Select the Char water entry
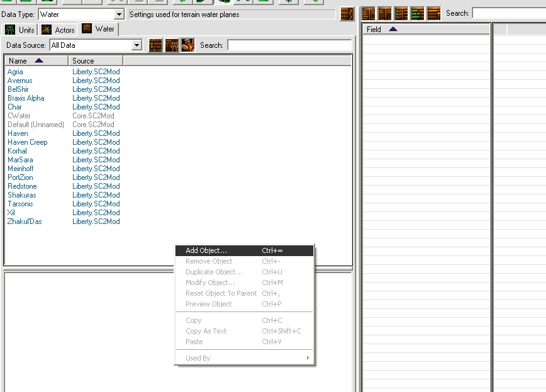This screenshot has height=392, width=546. (x=14, y=107)
